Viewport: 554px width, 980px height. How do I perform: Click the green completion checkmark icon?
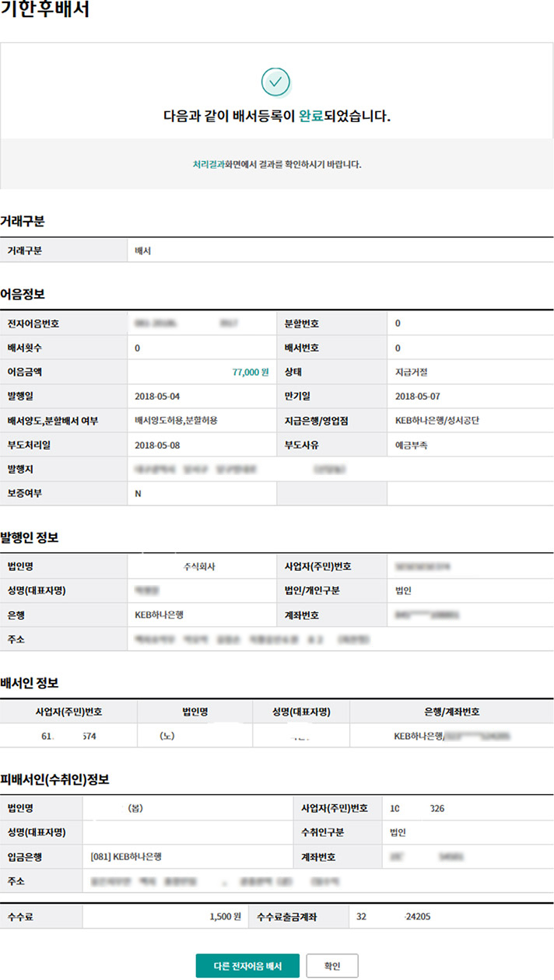tap(275, 81)
